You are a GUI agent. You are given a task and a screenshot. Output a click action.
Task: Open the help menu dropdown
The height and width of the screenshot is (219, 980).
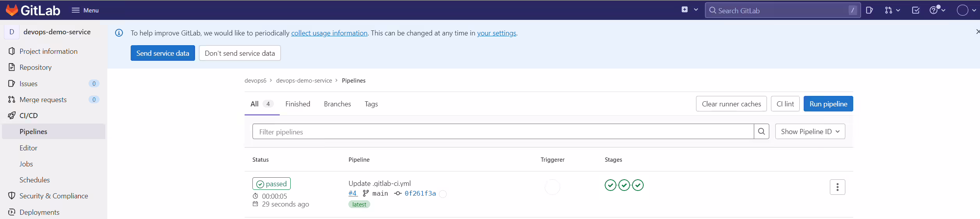click(937, 10)
